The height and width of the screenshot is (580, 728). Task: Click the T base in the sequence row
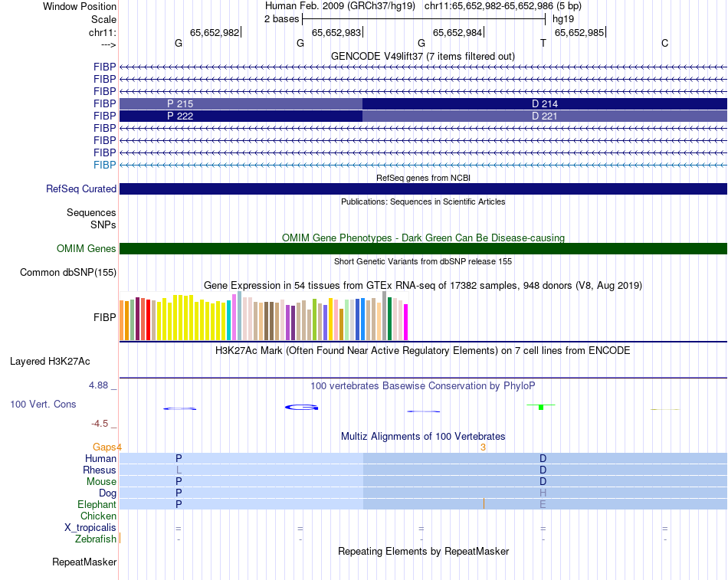543,43
